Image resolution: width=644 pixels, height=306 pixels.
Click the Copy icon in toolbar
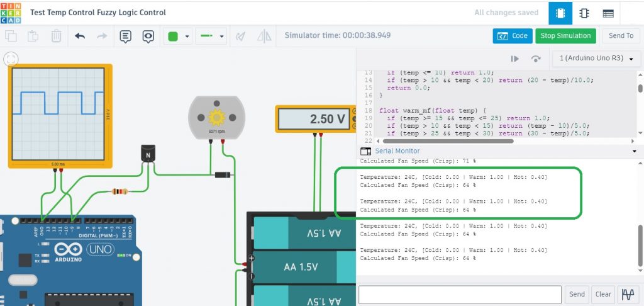[11, 36]
